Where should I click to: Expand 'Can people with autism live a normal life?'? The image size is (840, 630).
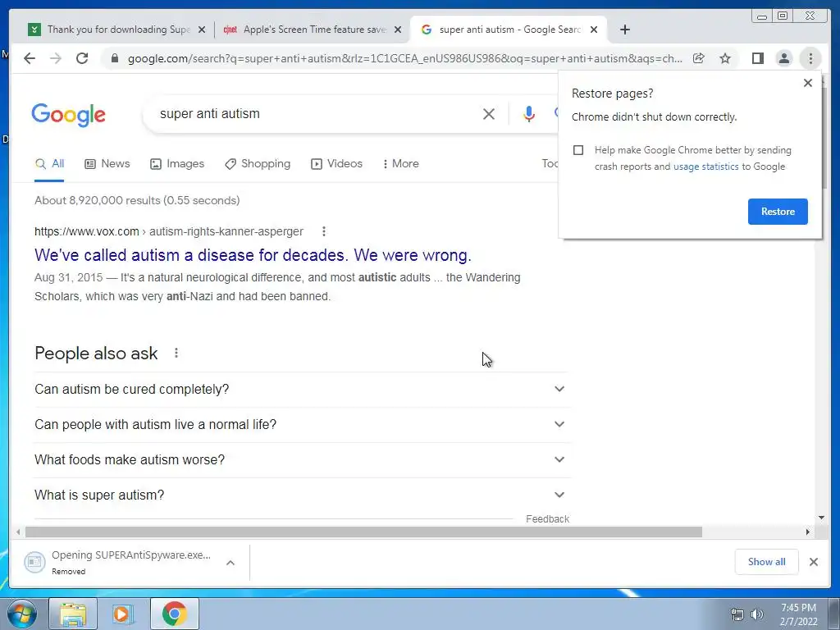pyautogui.click(x=302, y=425)
